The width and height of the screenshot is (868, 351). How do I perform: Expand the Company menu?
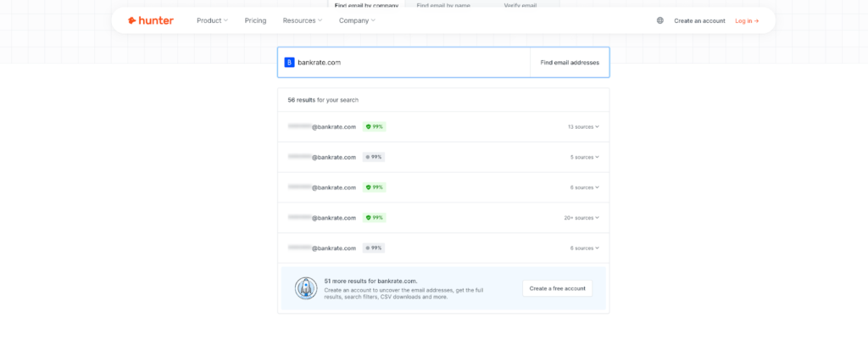357,20
